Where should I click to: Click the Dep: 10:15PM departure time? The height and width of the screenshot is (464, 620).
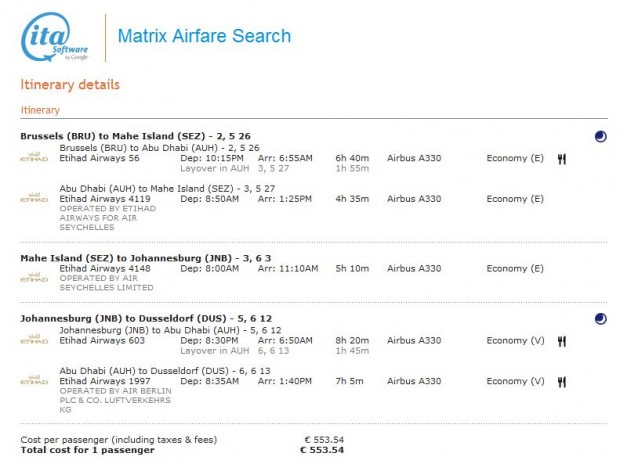point(212,158)
